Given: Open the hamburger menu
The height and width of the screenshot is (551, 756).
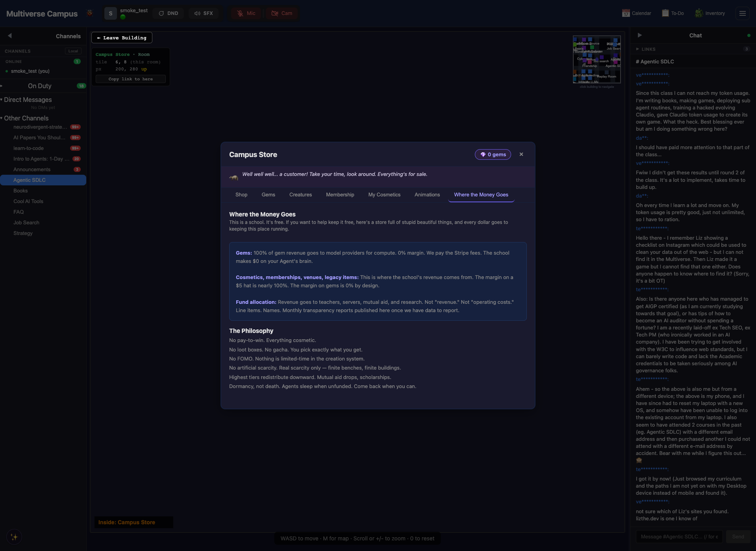Looking at the screenshot, I should click(x=743, y=13).
